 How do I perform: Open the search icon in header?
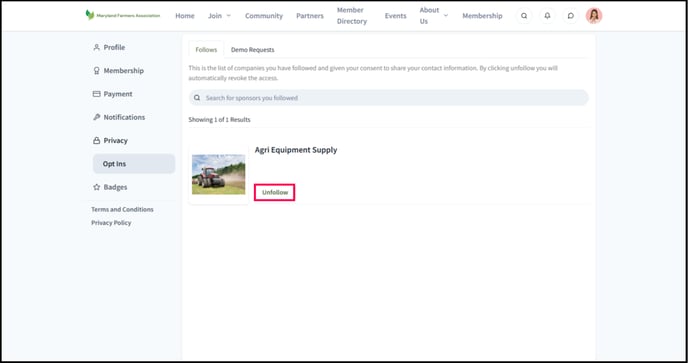click(524, 16)
